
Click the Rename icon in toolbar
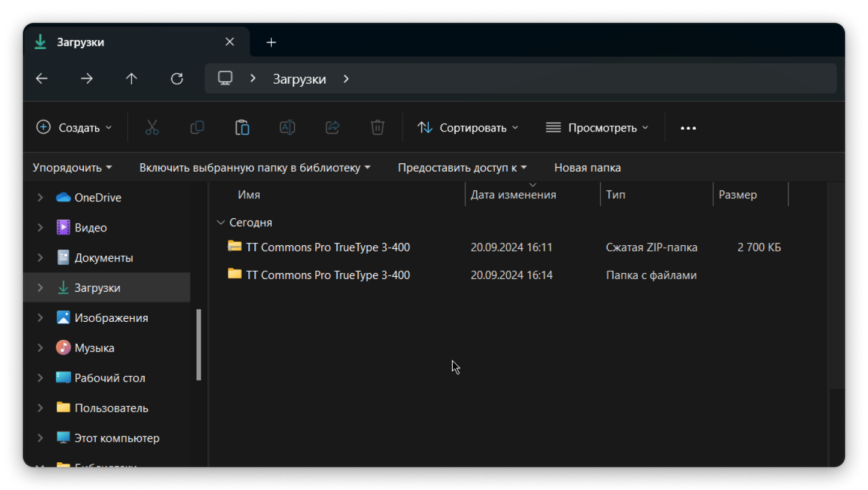[x=288, y=127]
